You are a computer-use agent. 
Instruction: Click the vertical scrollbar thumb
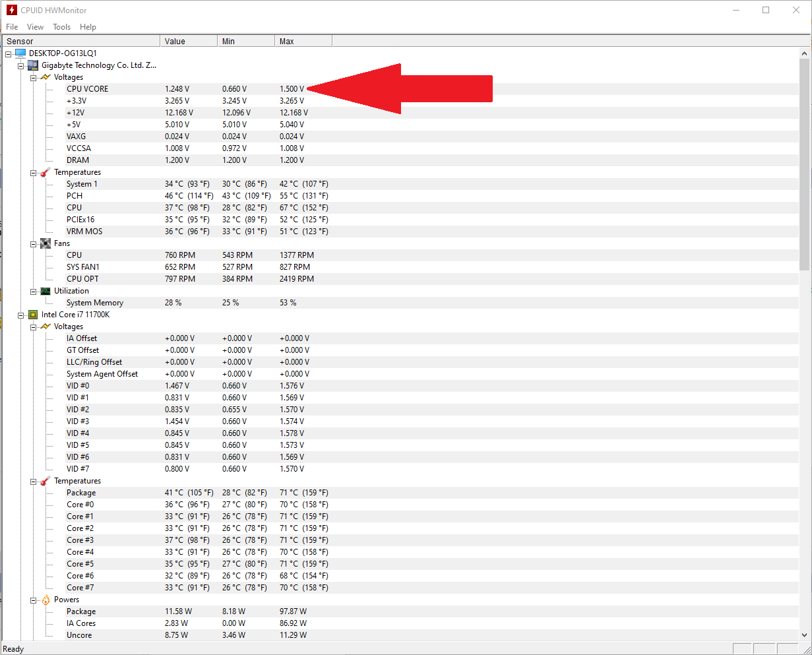[805, 164]
